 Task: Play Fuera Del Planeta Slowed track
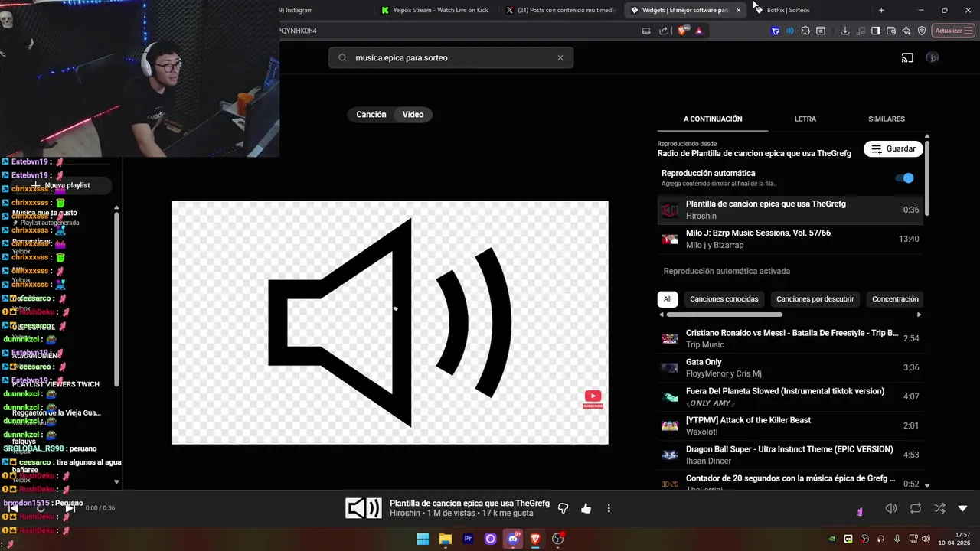pyautogui.click(x=790, y=396)
